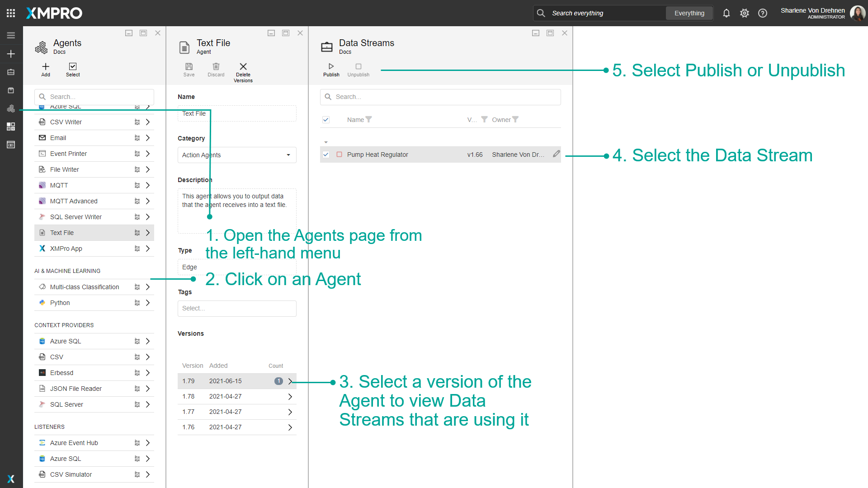Toggle the select-all data streams checkbox
Screen dimensions: 868x488
click(x=325, y=120)
